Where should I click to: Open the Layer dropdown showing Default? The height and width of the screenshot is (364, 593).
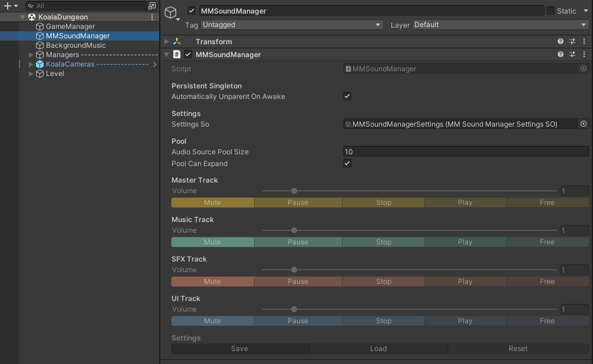tap(500, 25)
